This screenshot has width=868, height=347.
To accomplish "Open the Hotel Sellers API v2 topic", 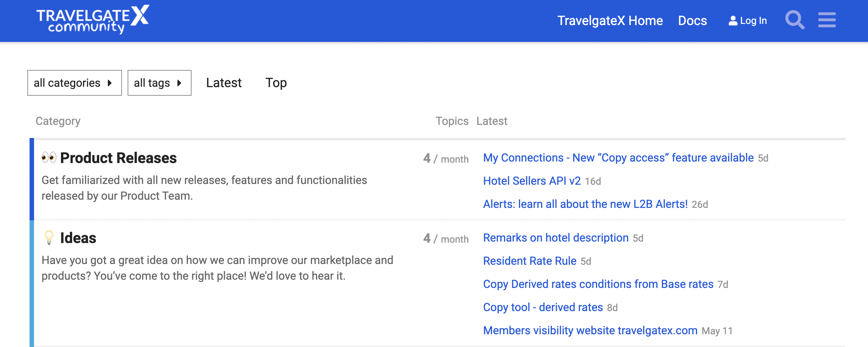I will click(x=532, y=181).
